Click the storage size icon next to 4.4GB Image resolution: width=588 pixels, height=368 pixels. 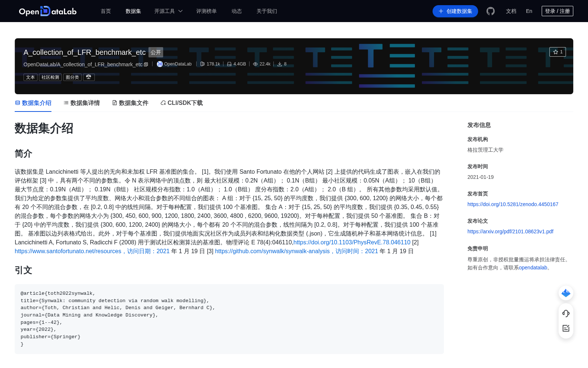click(x=229, y=64)
